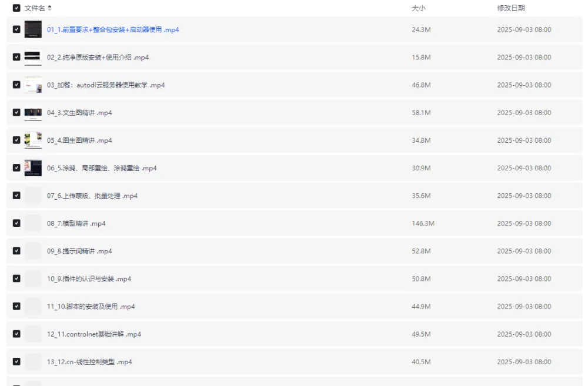Click the placeholder file icon for 07_6.上传蒙版、批量处理 .mp4

(33, 196)
